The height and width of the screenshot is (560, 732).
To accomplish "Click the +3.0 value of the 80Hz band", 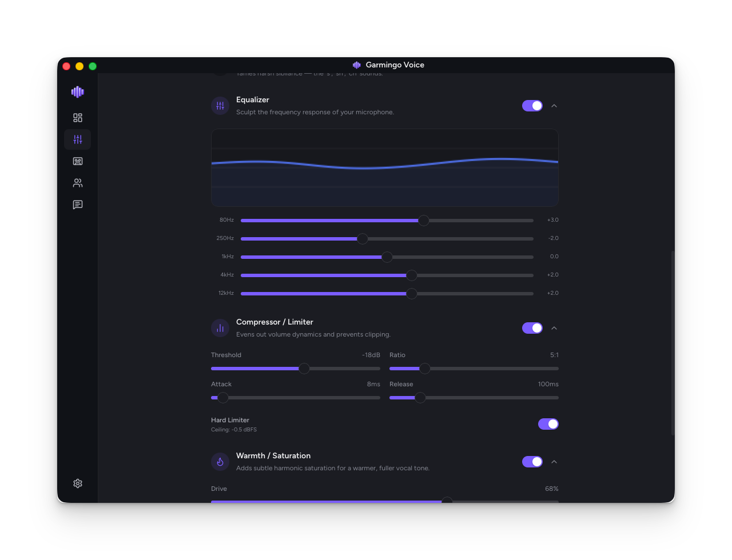I will [x=553, y=220].
